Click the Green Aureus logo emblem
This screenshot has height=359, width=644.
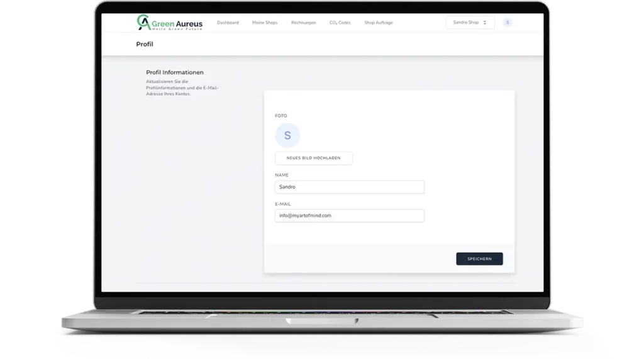click(x=143, y=23)
